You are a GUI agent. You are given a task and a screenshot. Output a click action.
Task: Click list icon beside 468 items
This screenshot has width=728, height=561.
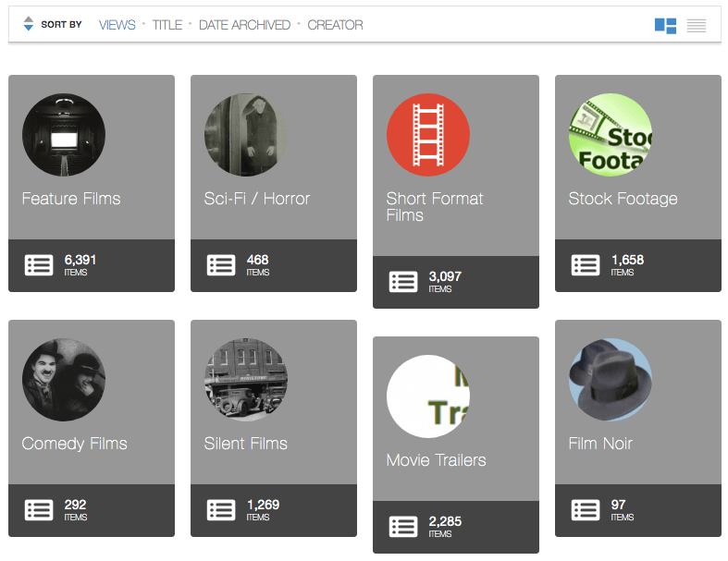pyautogui.click(x=221, y=265)
